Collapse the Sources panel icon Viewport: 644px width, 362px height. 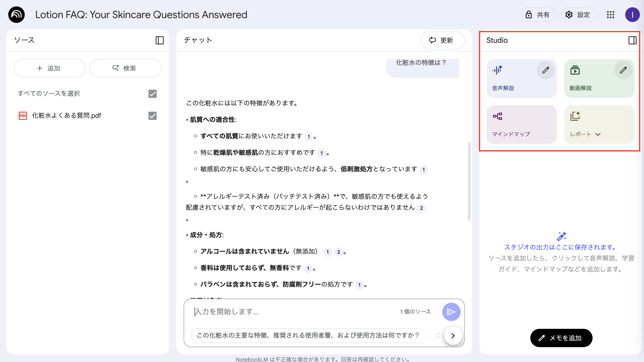pyautogui.click(x=159, y=40)
